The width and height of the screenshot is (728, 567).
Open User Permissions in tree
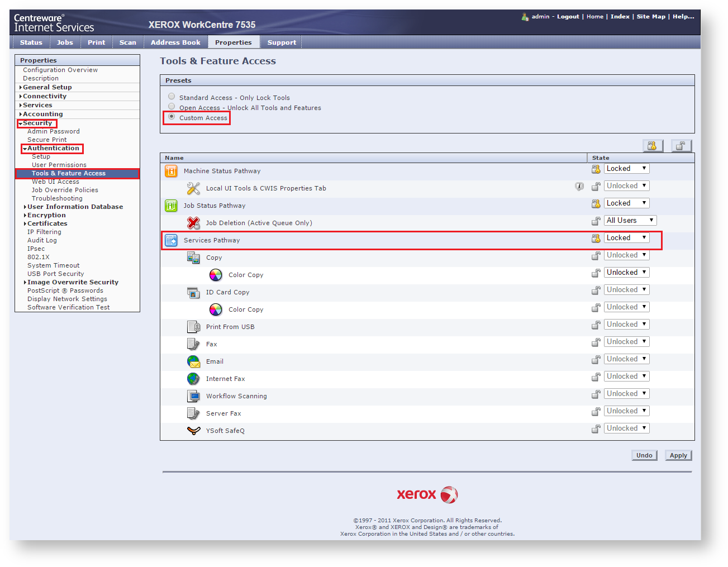[x=59, y=165]
